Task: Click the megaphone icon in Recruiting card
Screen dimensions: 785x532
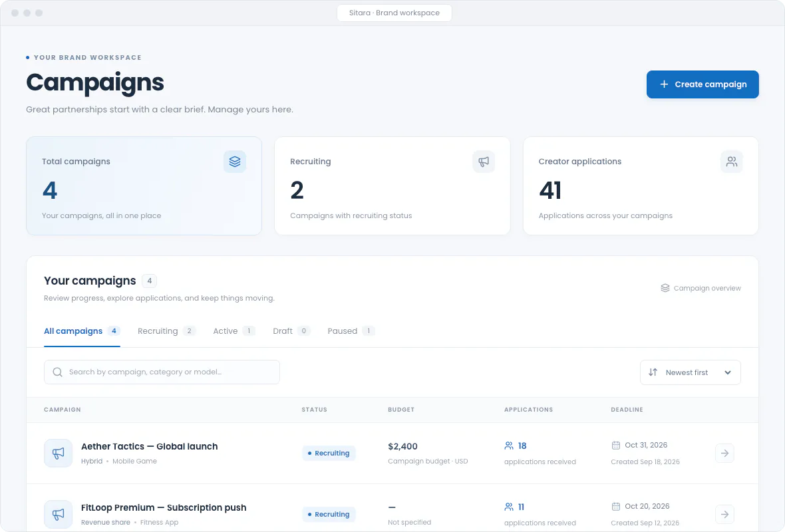Action: coord(483,162)
